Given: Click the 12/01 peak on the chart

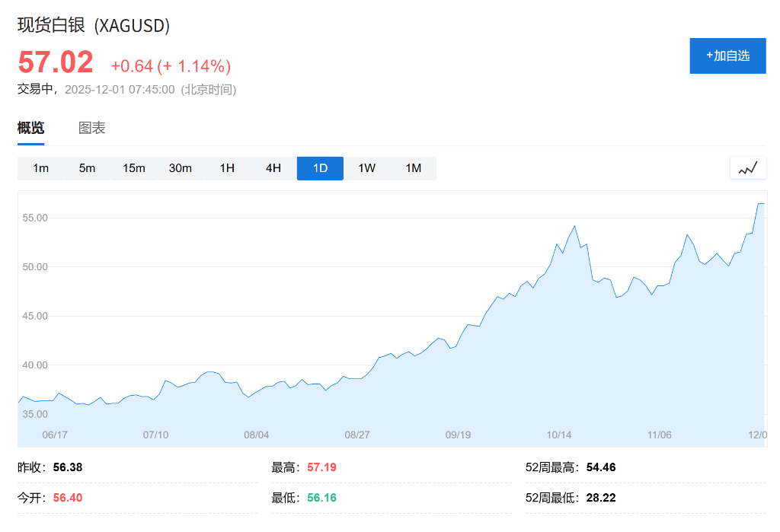Looking at the screenshot, I should pyautogui.click(x=761, y=204).
